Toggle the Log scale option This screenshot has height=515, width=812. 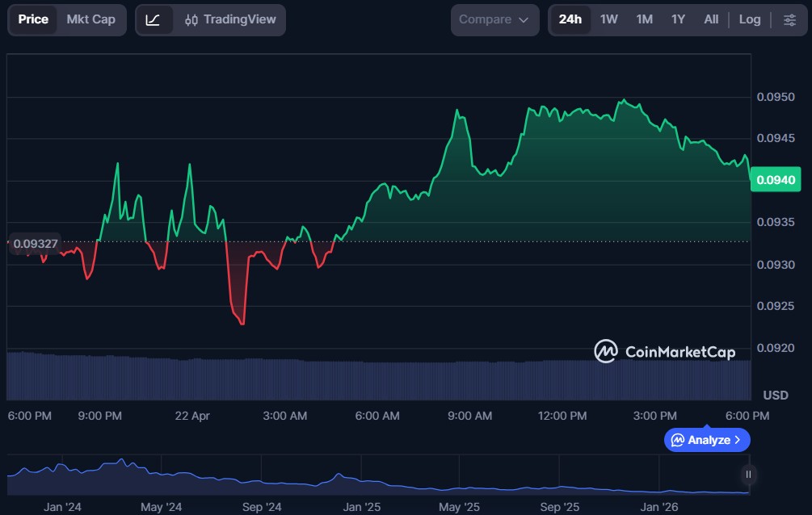749,19
